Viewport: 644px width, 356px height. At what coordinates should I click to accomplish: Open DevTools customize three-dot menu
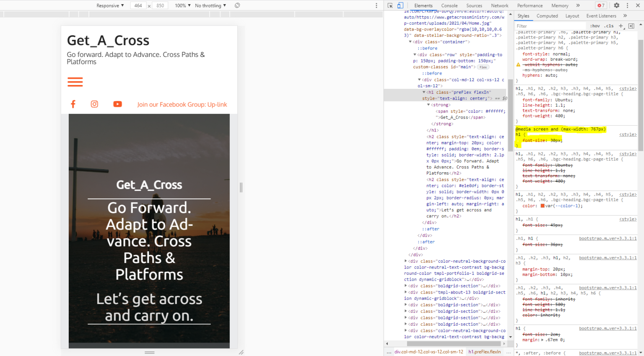pyautogui.click(x=627, y=5)
